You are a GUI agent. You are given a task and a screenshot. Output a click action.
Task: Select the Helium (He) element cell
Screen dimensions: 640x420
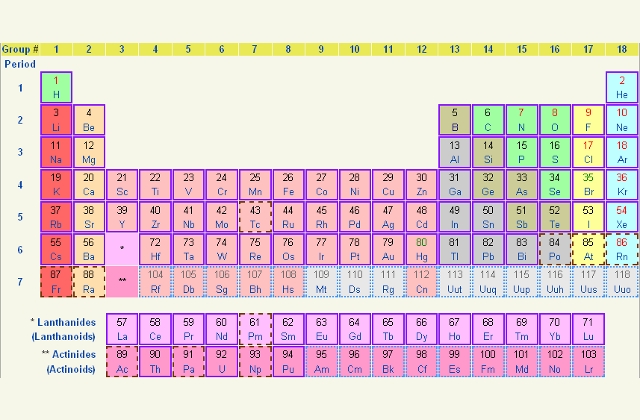622,87
